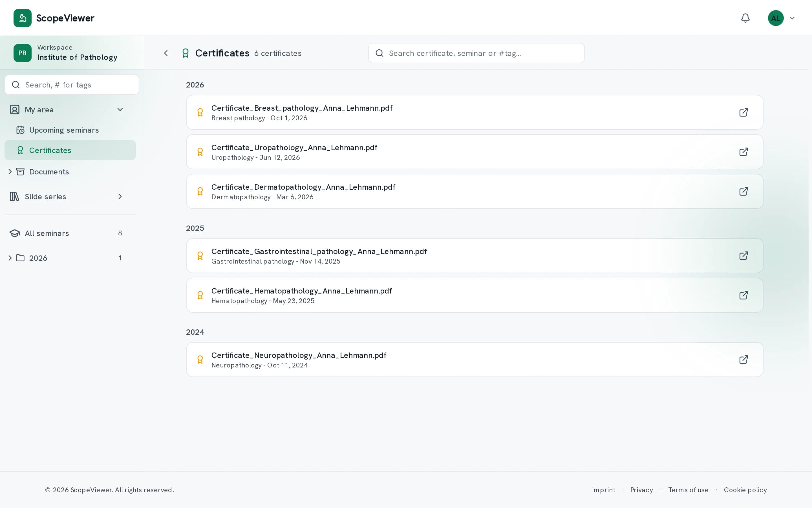Click the ribbon icon on Neuropathology row
Image resolution: width=812 pixels, height=508 pixels.
(x=200, y=360)
